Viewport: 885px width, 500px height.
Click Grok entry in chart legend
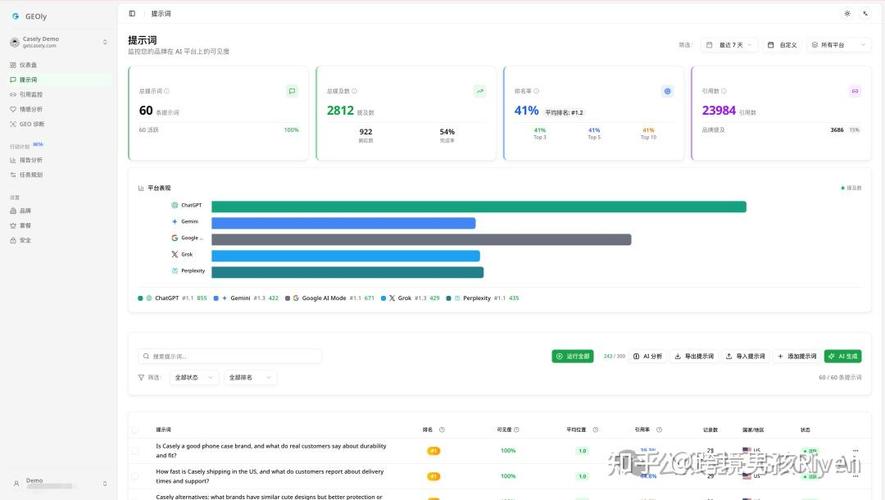[x=410, y=298]
